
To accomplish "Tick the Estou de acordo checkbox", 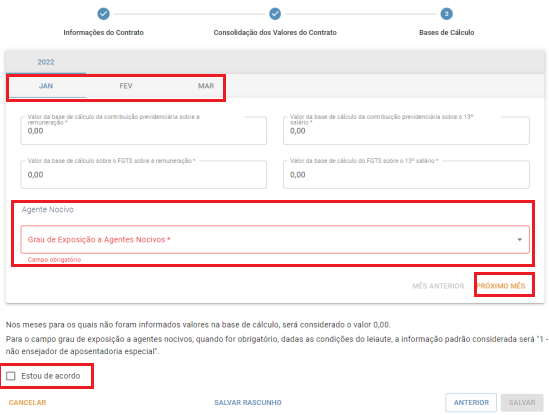I will coord(11,376).
